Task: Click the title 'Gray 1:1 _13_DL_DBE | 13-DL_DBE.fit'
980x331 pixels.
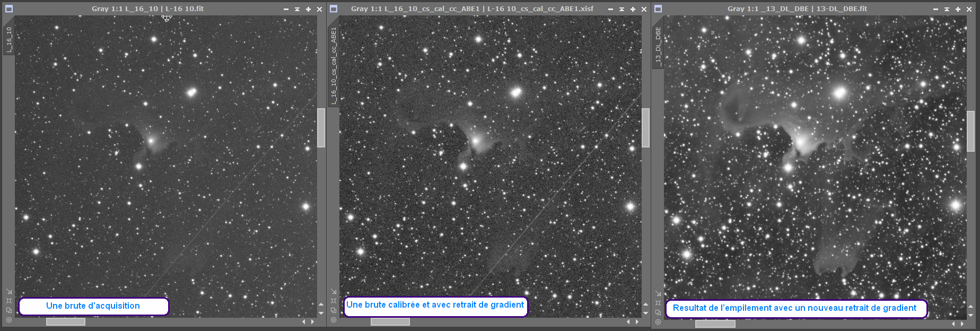Action: tap(797, 9)
